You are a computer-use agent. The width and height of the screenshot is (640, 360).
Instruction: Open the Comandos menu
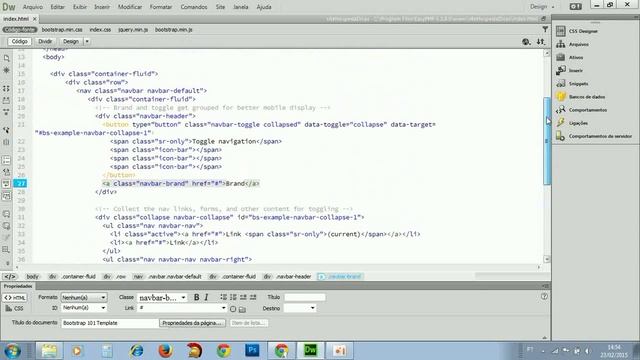194,7
